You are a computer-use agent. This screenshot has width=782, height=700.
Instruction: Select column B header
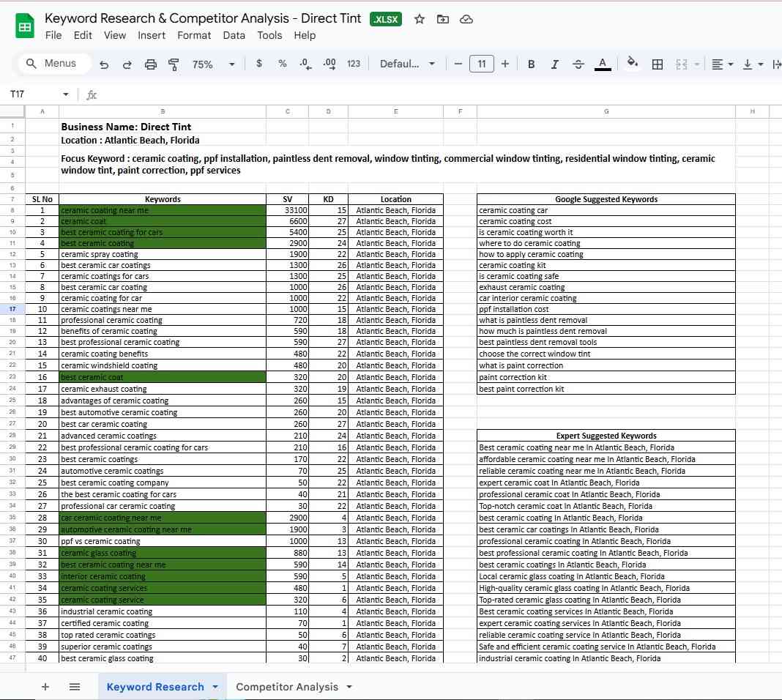tap(163, 112)
